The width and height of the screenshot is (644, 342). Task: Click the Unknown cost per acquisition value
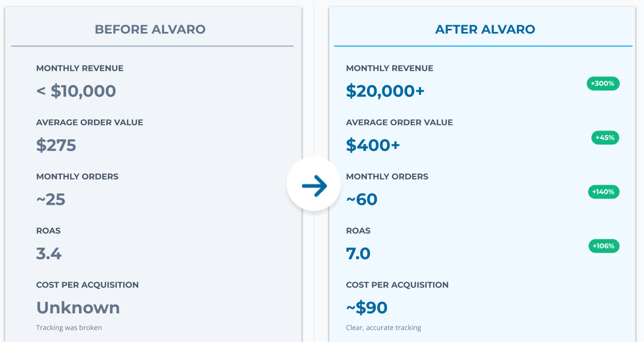coord(78,308)
